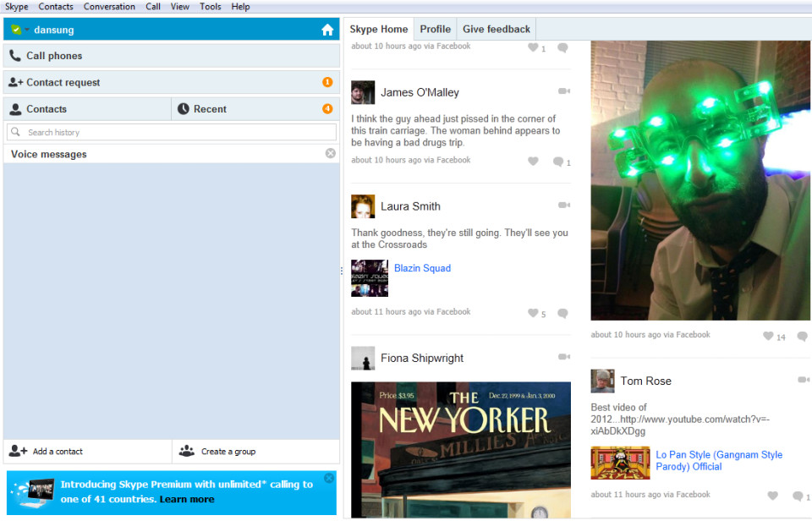Open the New Yorker cover image
This screenshot has height=521, width=812.
click(461, 450)
